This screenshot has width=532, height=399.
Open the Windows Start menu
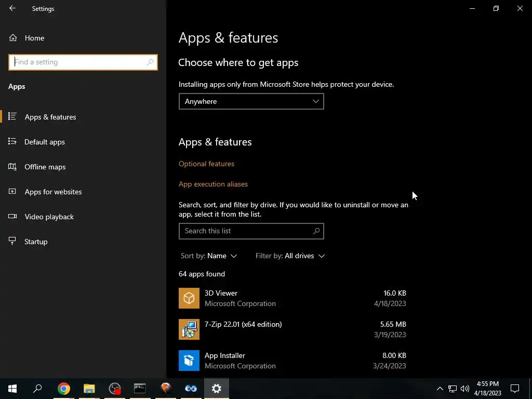click(x=12, y=389)
